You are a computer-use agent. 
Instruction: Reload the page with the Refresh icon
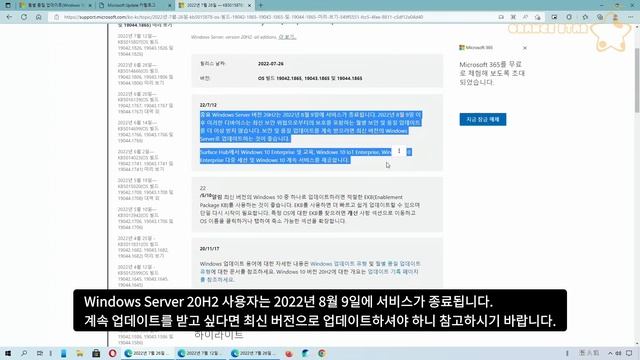click(x=24, y=17)
